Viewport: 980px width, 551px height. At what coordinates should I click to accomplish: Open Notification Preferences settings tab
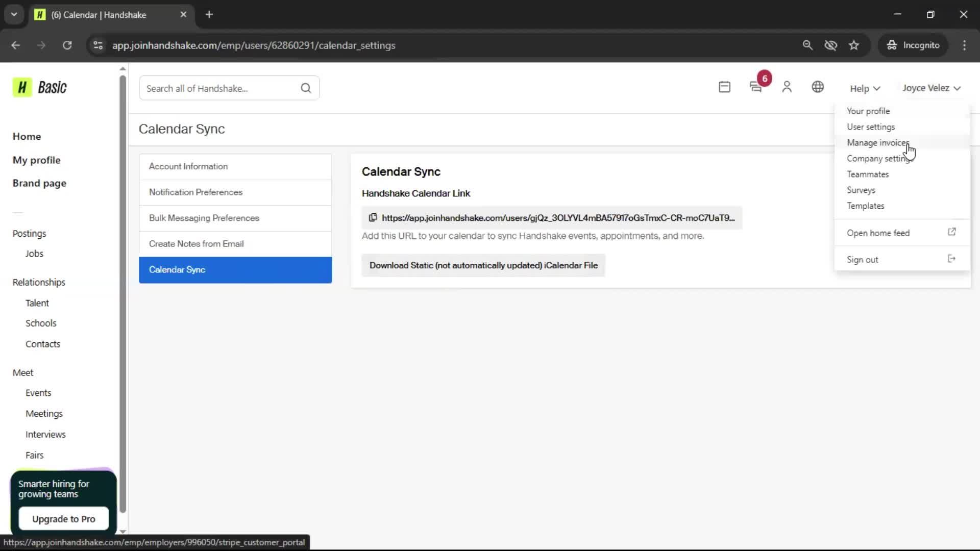coord(235,192)
